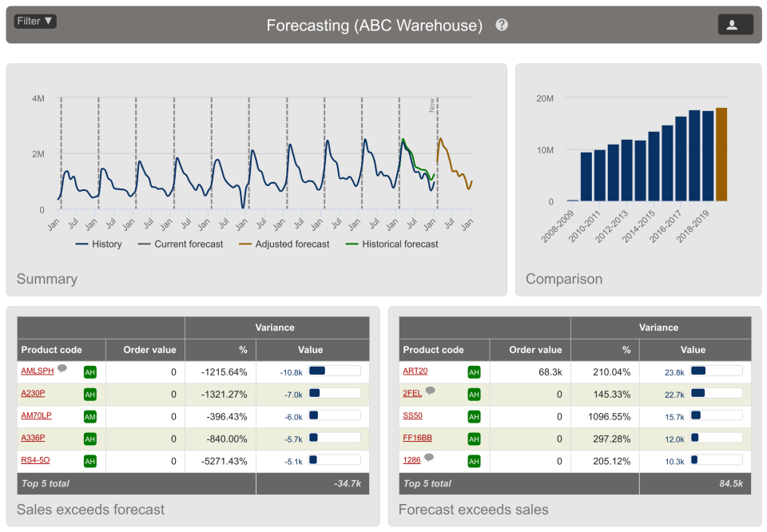Click the orange 2019 comparison bar
The width and height of the screenshot is (767, 532).
(721, 154)
